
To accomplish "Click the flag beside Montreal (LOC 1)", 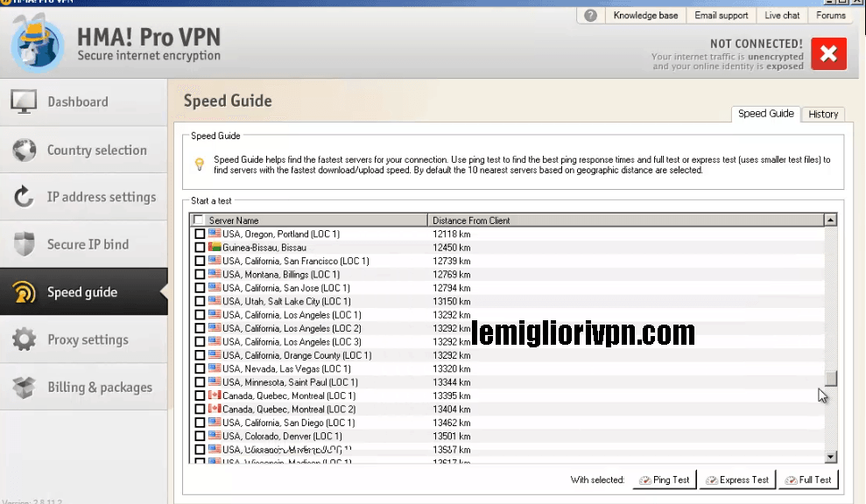I will click(215, 395).
